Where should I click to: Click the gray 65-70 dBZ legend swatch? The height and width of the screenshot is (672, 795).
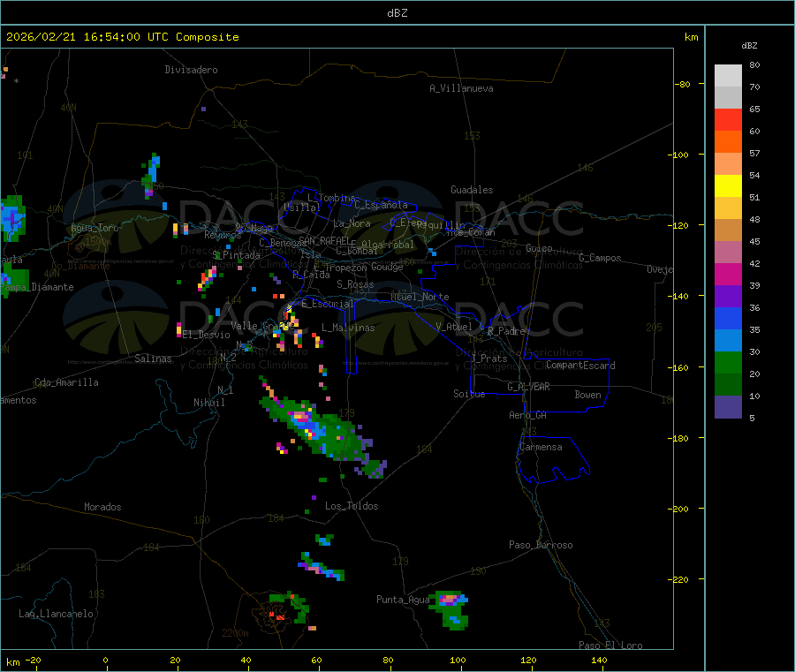point(728,98)
